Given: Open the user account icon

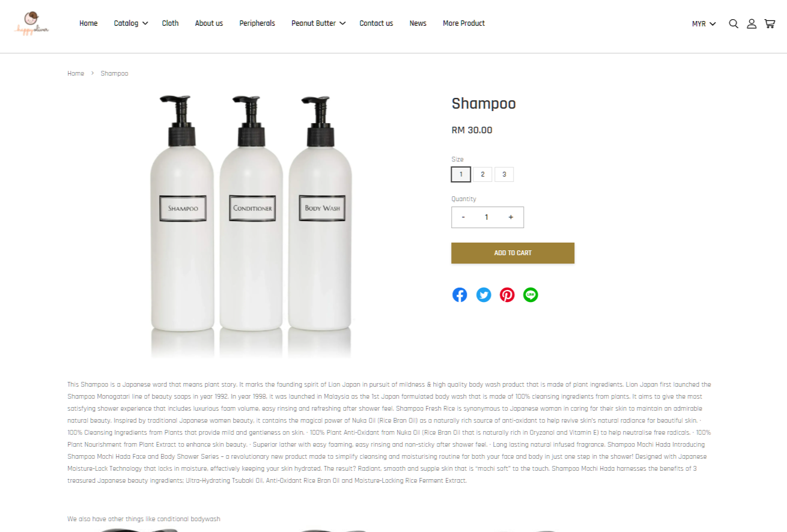Looking at the screenshot, I should click(x=752, y=24).
